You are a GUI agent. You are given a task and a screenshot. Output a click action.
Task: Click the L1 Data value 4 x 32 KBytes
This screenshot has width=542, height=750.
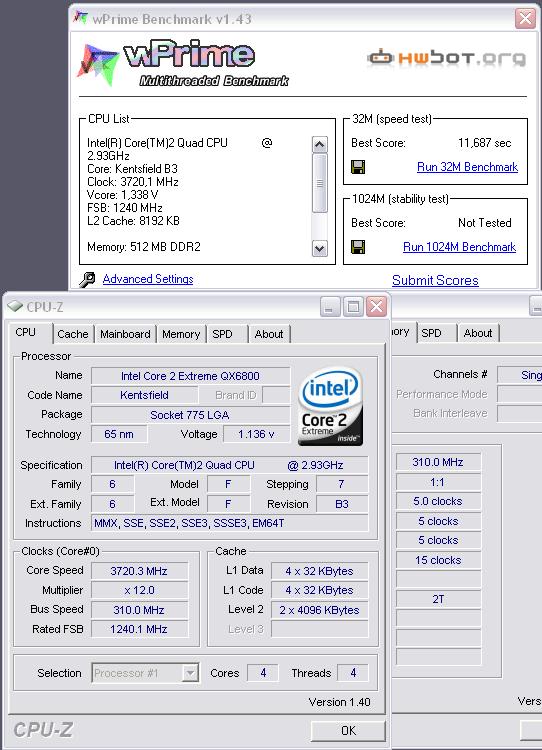coord(320,571)
